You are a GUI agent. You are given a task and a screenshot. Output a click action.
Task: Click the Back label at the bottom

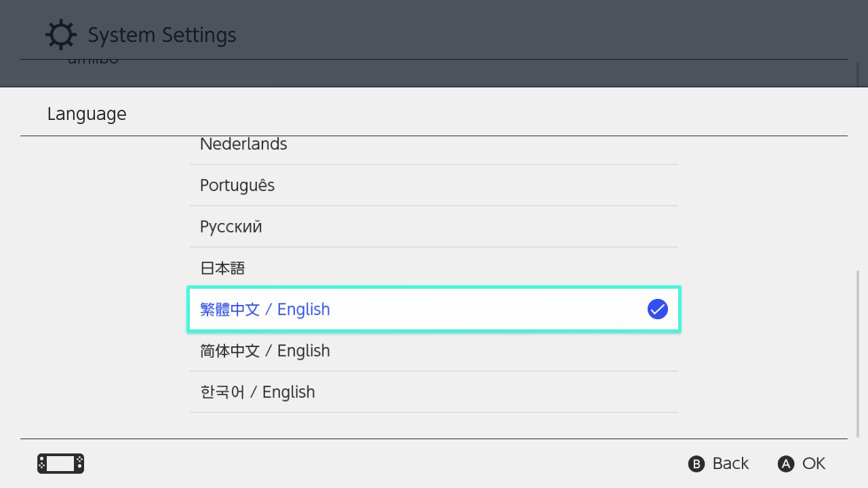pyautogui.click(x=730, y=464)
